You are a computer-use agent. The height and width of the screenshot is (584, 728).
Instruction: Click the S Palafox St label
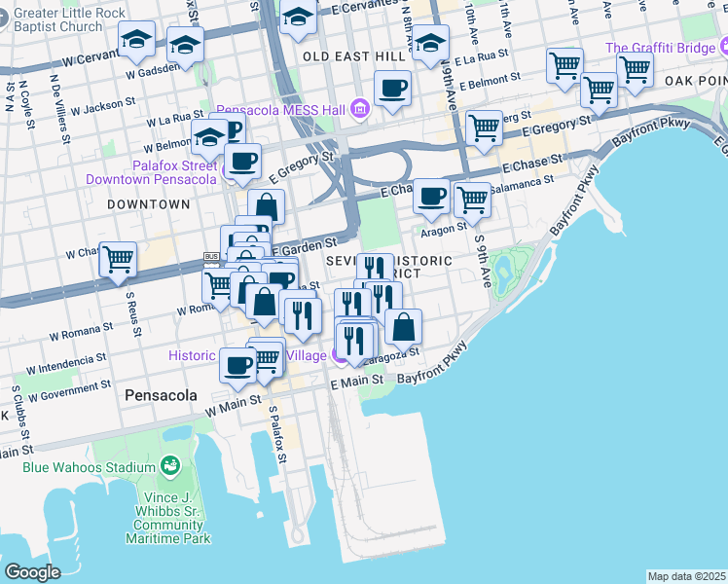tap(277, 434)
